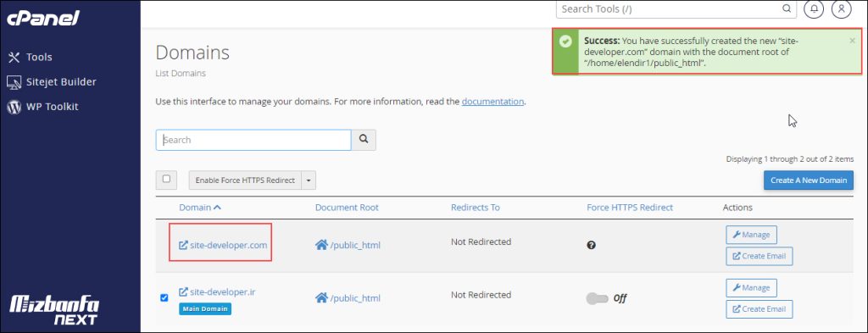Click the Main Domain badge
Screen dimensions: 868x333
205,308
